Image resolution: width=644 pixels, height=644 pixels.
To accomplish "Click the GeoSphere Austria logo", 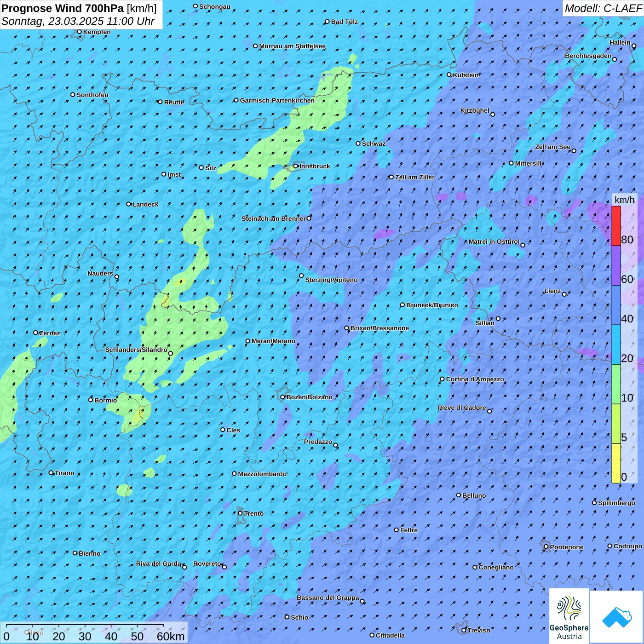I will 569,616.
